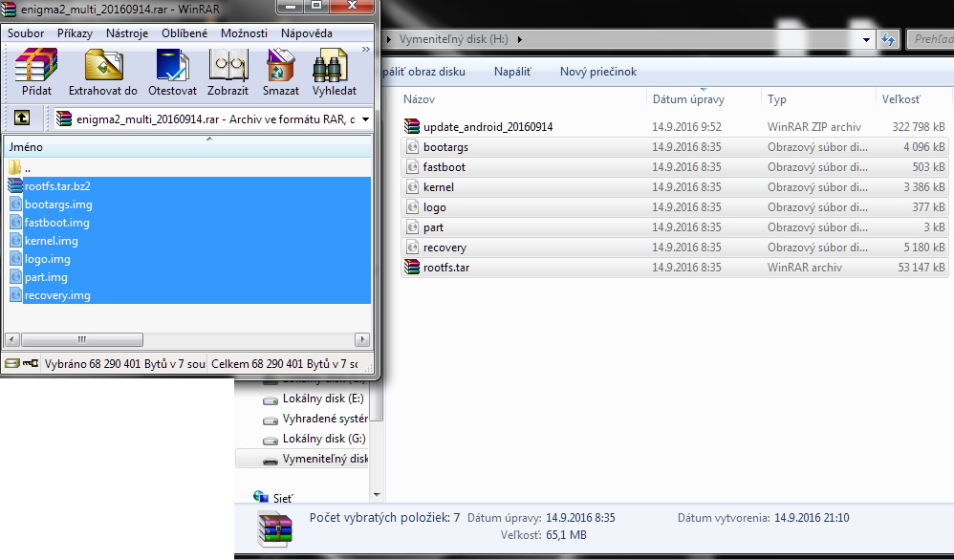Click Napáliť button in Explorer toolbar
954x560 pixels.
click(512, 72)
